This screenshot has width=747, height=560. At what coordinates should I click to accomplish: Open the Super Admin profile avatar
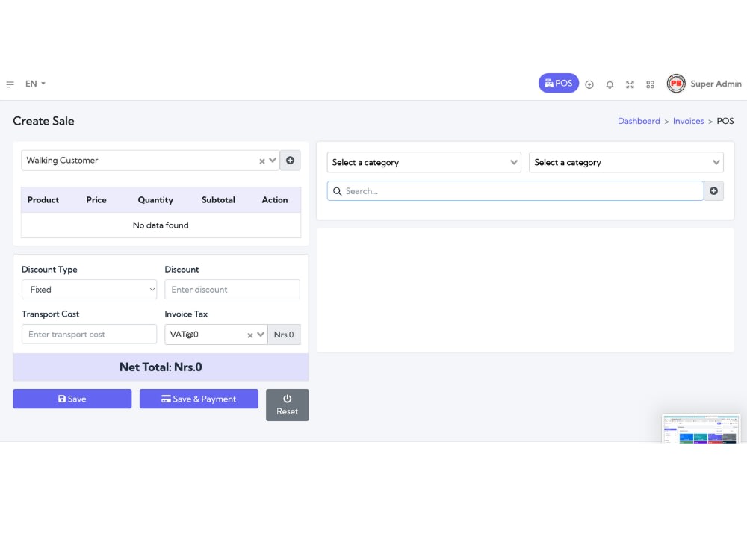point(676,84)
